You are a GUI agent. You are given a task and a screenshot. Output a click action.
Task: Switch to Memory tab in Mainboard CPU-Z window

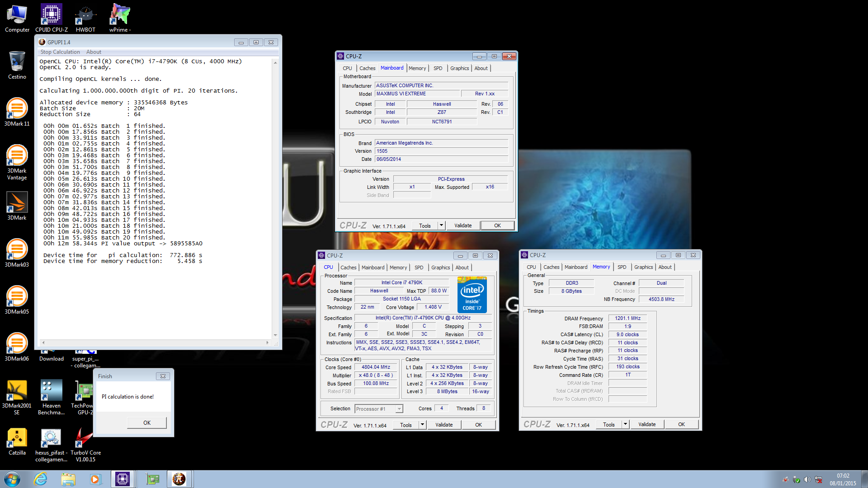pyautogui.click(x=417, y=68)
